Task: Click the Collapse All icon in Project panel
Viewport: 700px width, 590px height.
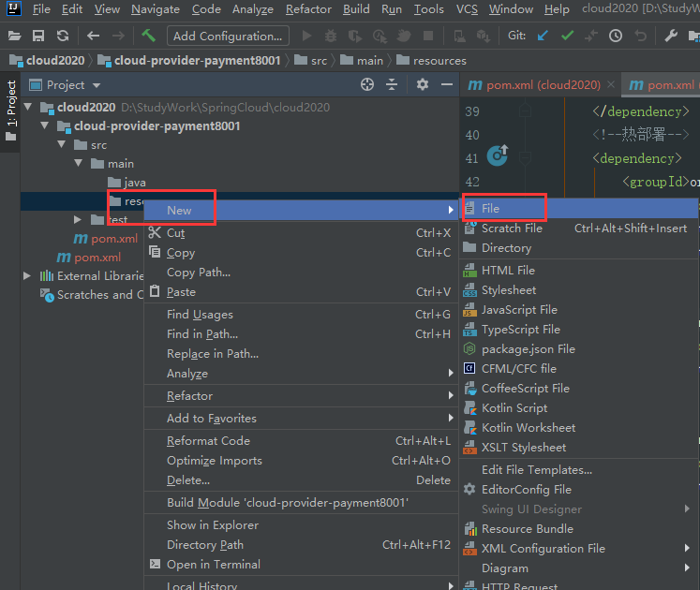Action: 392,84
